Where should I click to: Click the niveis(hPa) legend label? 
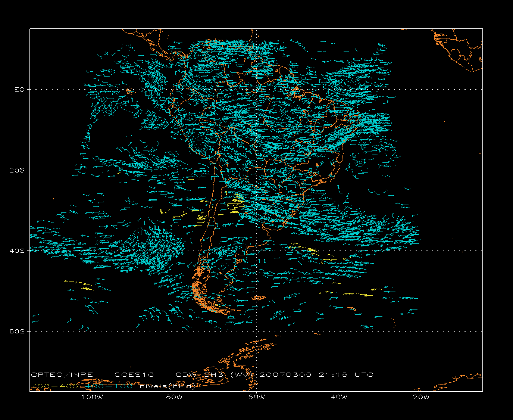pyautogui.click(x=168, y=386)
